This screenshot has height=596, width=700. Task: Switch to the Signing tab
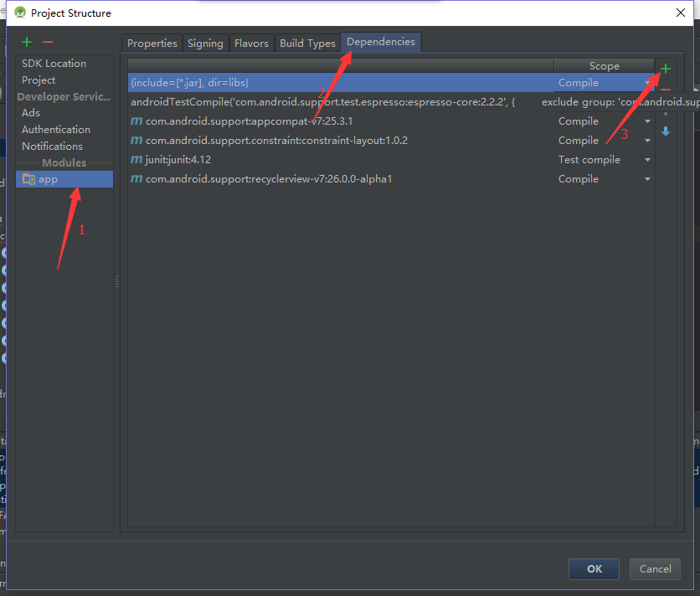point(205,44)
